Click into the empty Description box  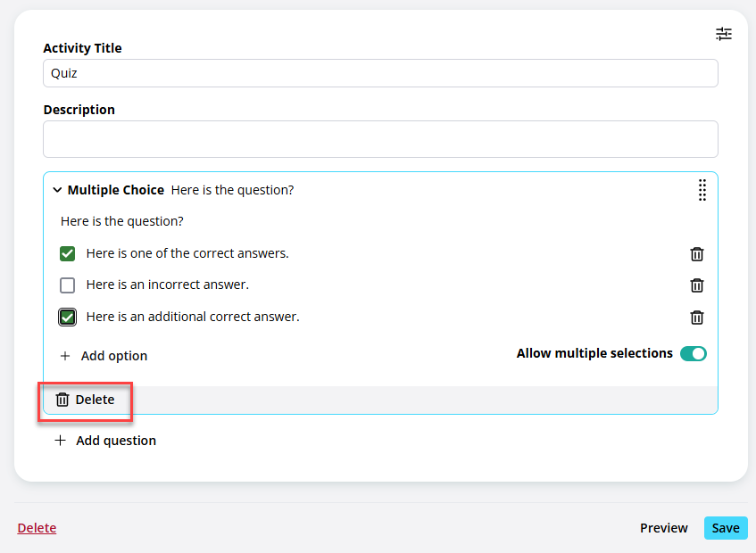[x=380, y=139]
